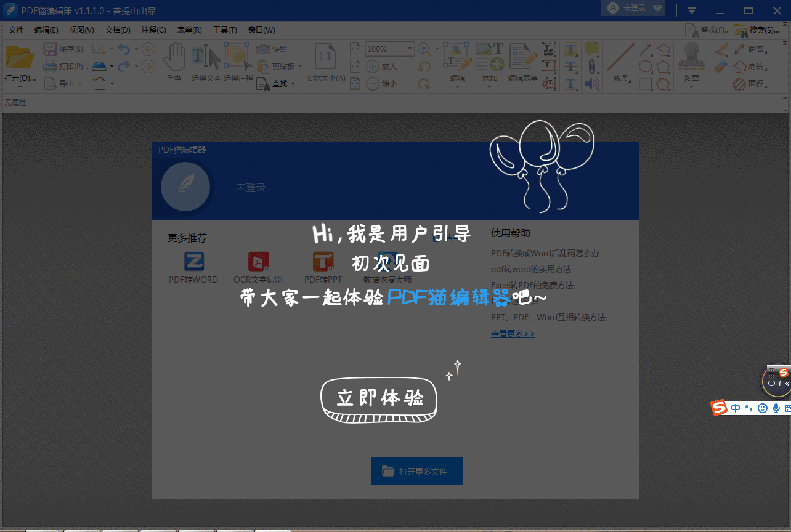The image size is (791, 532).
Task: Open the 文档(D) menu
Action: [x=116, y=30]
